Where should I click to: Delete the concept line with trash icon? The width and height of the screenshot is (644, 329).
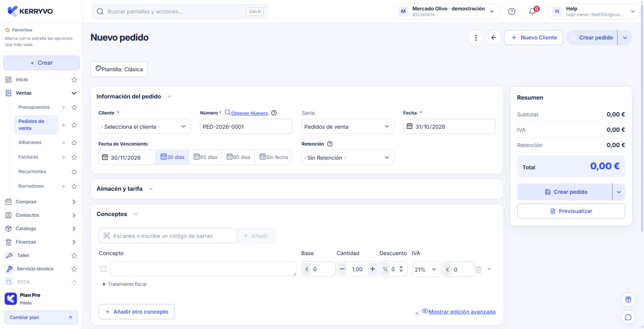click(479, 270)
